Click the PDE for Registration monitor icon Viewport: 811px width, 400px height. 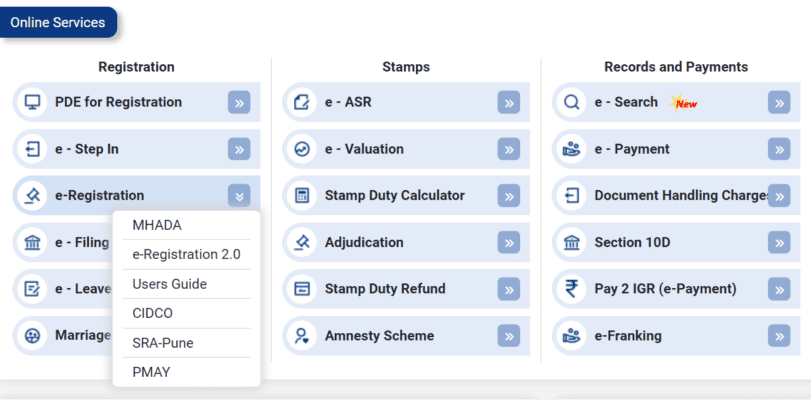tap(33, 102)
